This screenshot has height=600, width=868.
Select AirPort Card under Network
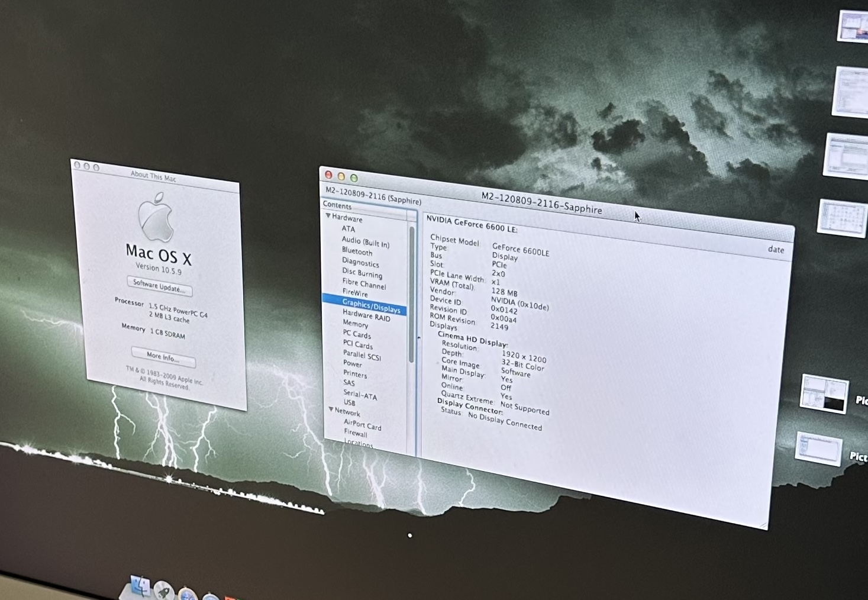(362, 425)
